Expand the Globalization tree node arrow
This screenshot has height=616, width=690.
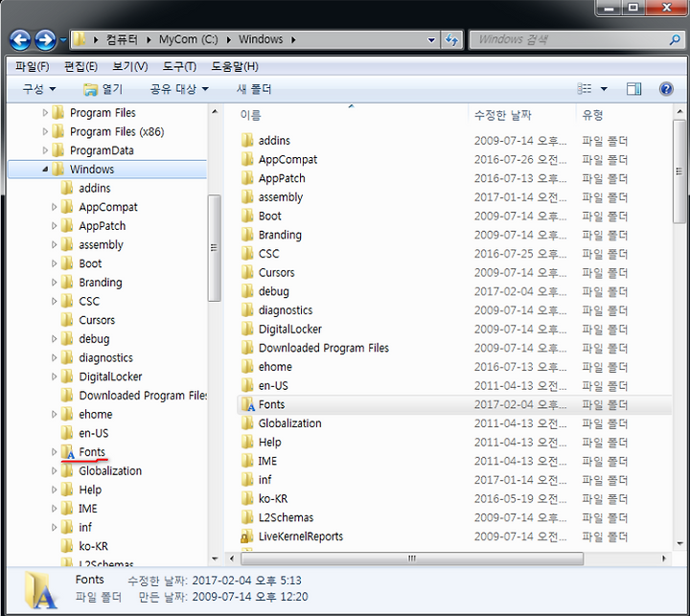(54, 470)
